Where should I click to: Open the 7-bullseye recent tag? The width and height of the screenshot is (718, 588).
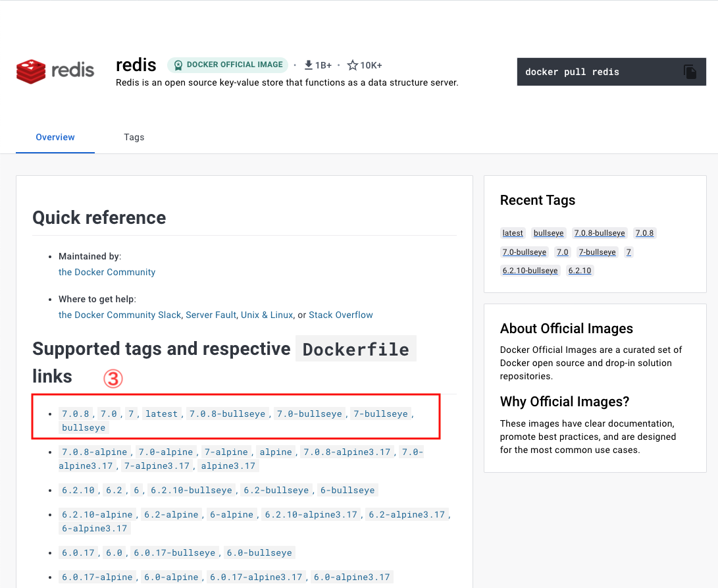coord(597,252)
